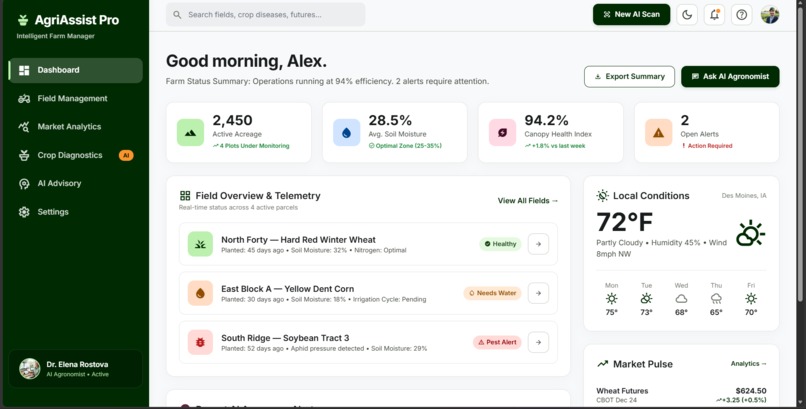Go to Market Analytics page

(x=76, y=127)
